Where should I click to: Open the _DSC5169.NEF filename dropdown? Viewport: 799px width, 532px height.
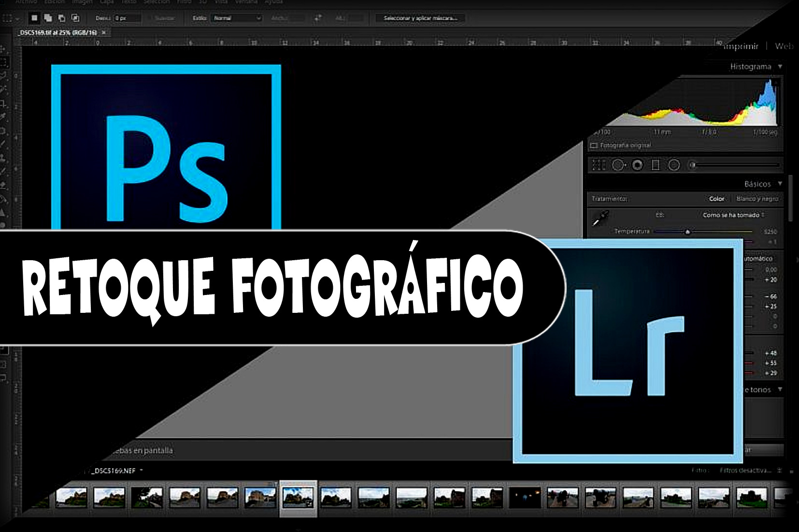117,471
